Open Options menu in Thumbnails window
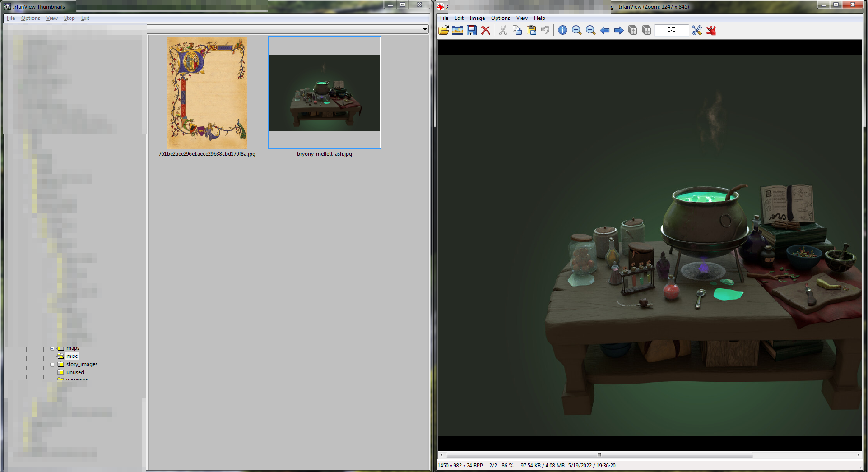Image resolution: width=868 pixels, height=472 pixels. 31,18
